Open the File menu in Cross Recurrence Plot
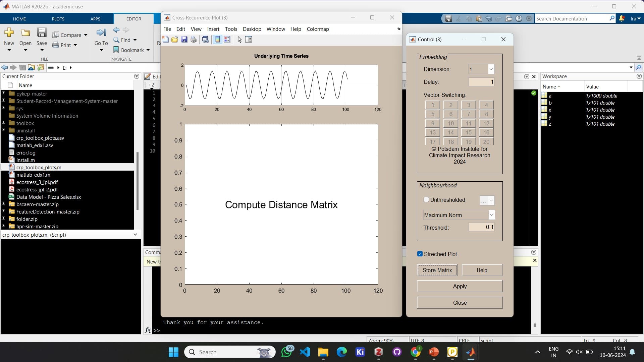 click(167, 29)
